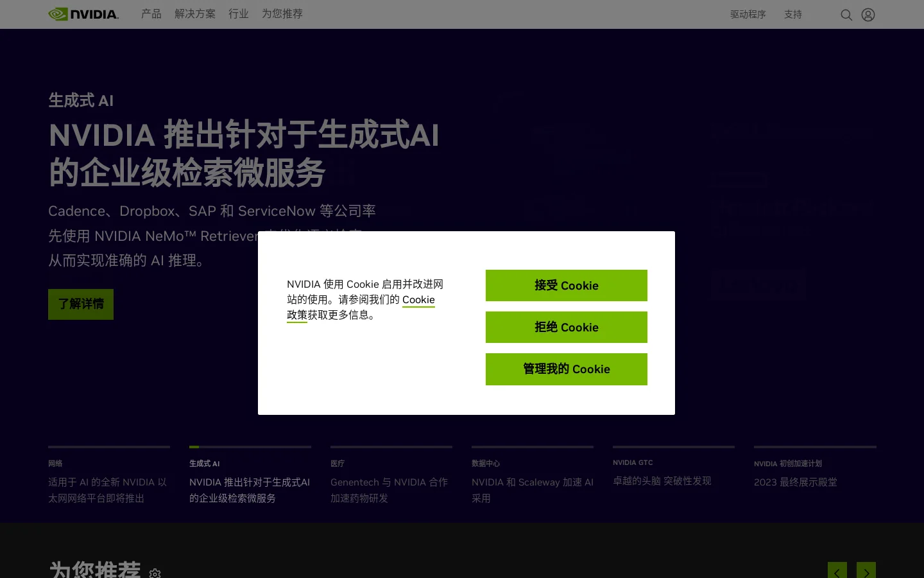The width and height of the screenshot is (924, 578).
Task: Select the 医疗 Genentech carousel slide
Action: 391,475
